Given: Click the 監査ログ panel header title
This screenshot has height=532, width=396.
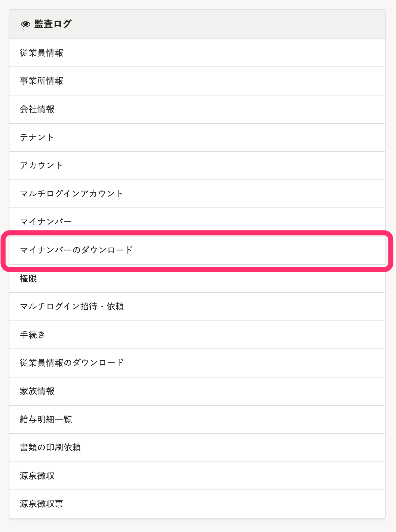Looking at the screenshot, I should [53, 24].
